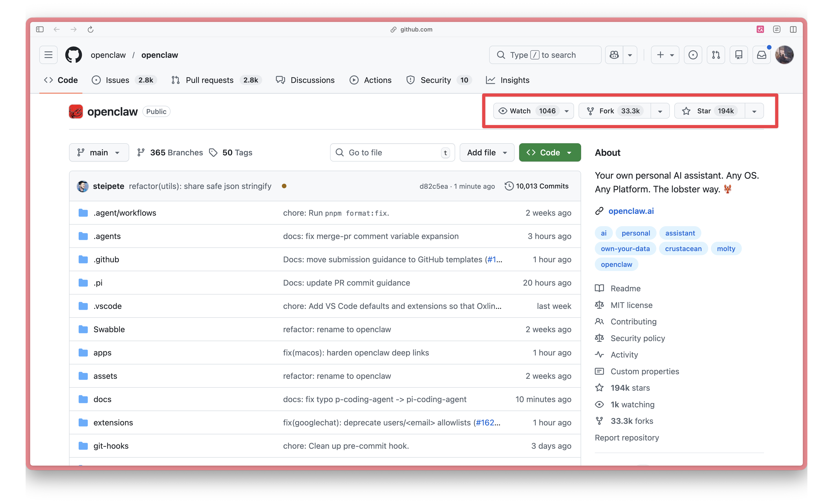Open the user profile avatar menu
The height and width of the screenshot is (504, 833).
point(784,55)
